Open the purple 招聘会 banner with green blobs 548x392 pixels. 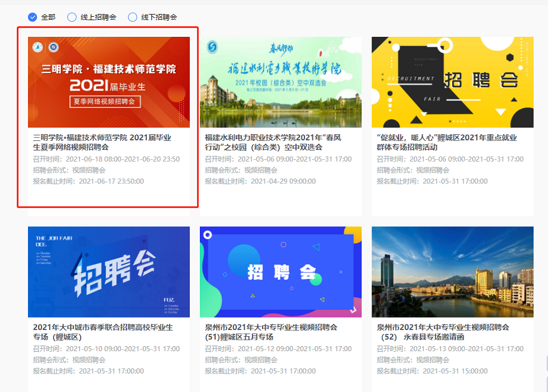pyautogui.click(x=280, y=272)
